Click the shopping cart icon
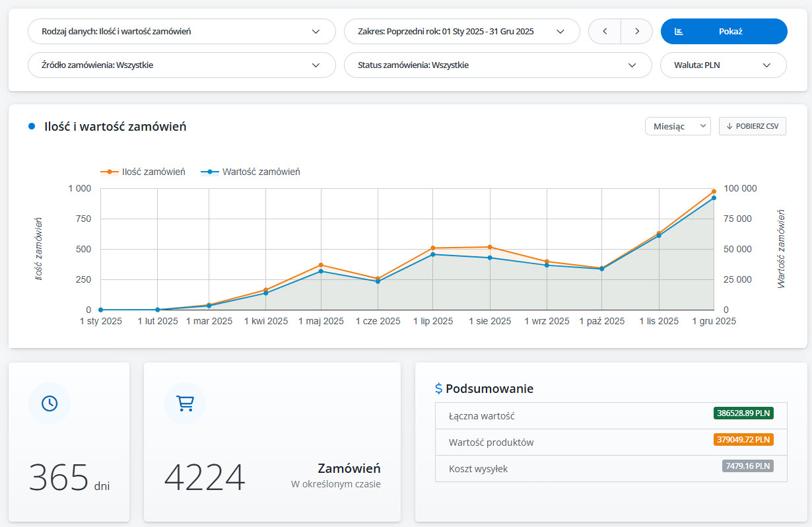812x527 pixels. tap(185, 404)
